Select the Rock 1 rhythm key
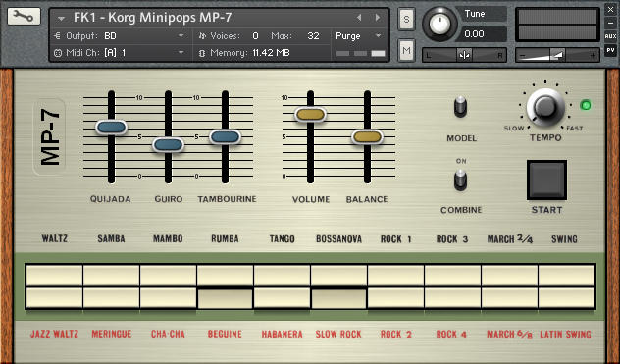This screenshot has height=364, width=620. (x=395, y=275)
